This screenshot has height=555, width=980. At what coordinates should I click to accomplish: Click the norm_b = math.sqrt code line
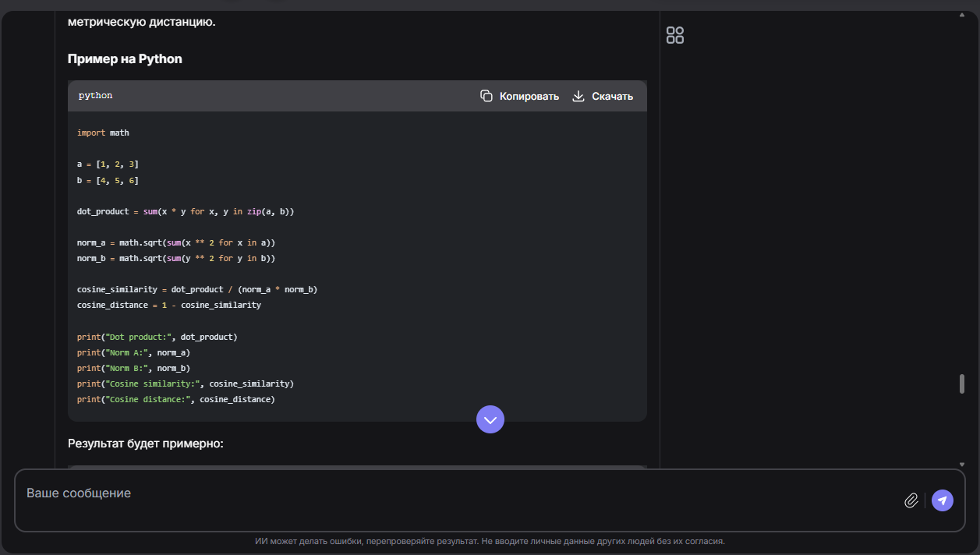(176, 258)
